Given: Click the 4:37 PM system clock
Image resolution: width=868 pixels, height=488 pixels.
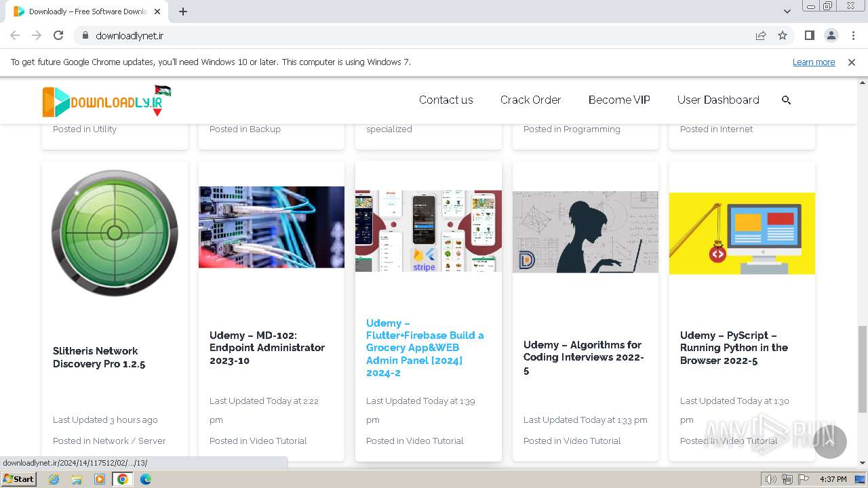Looking at the screenshot, I should 833,479.
